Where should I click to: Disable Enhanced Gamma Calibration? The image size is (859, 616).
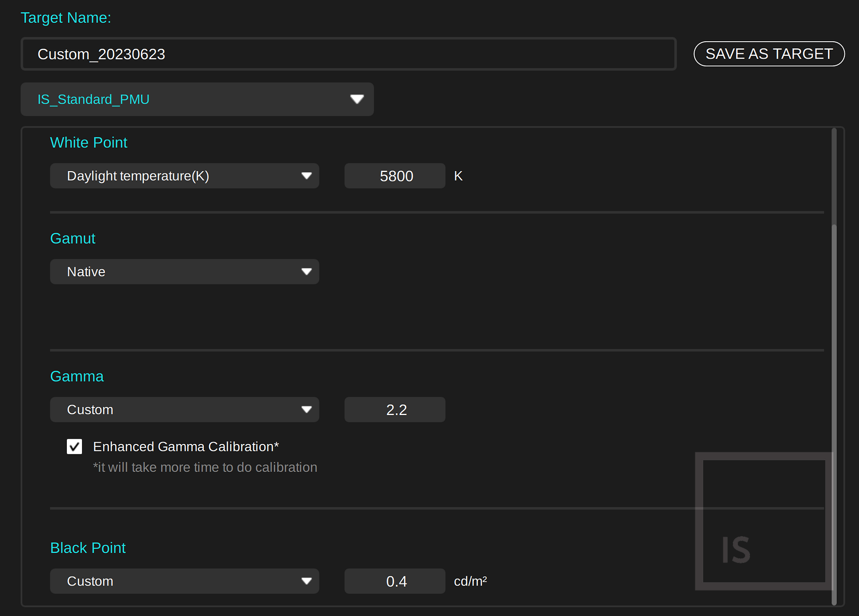click(74, 446)
